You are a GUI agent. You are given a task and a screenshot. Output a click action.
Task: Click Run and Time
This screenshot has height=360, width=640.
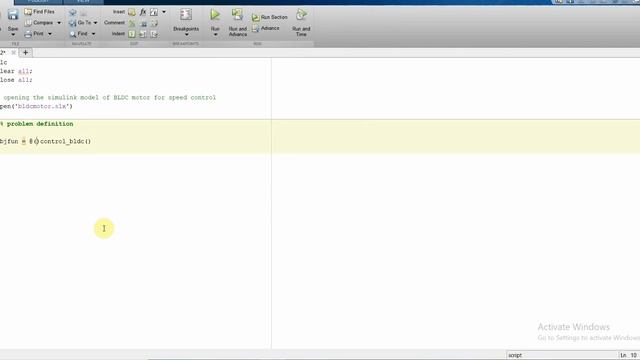coord(301,22)
